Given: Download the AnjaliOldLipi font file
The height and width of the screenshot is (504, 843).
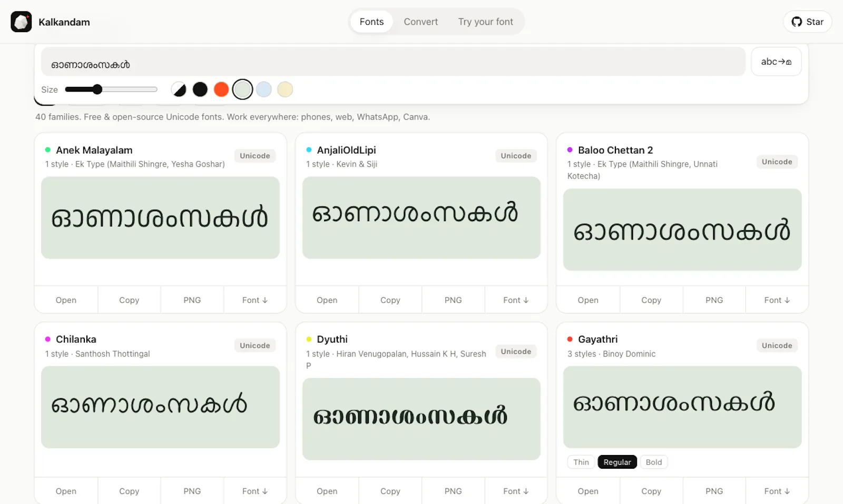Looking at the screenshot, I should [516, 300].
